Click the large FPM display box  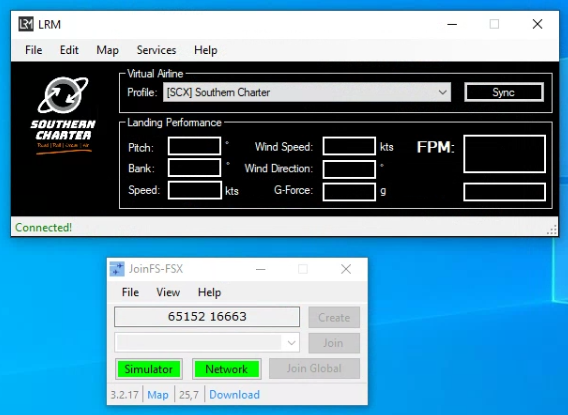[505, 154]
